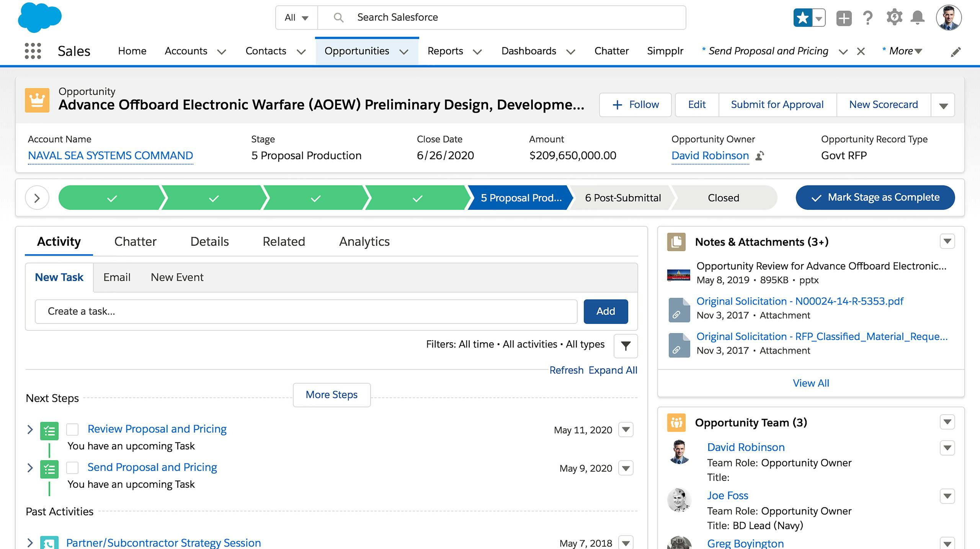
Task: Open the Simpplr nav tab
Action: click(665, 51)
